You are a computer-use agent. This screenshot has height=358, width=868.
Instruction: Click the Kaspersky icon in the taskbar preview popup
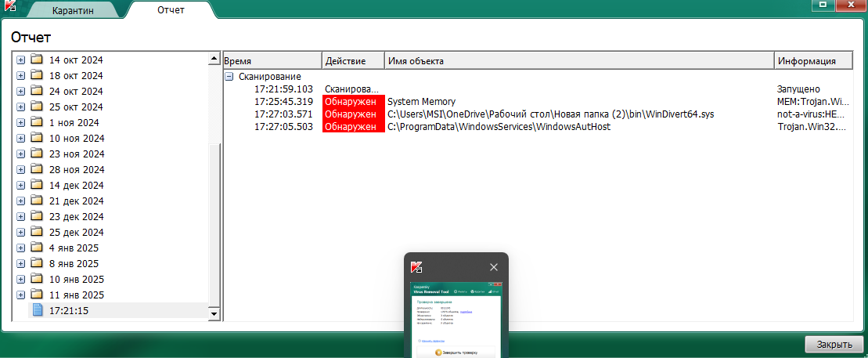point(417,267)
